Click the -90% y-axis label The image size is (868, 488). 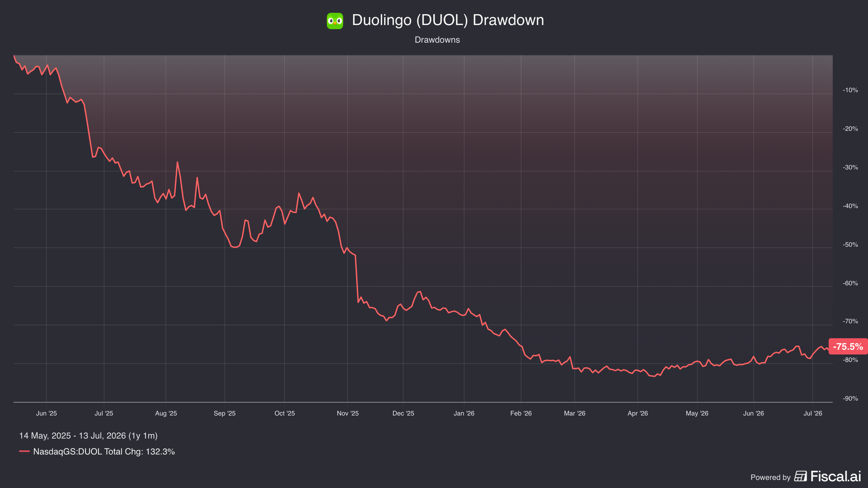coord(850,398)
